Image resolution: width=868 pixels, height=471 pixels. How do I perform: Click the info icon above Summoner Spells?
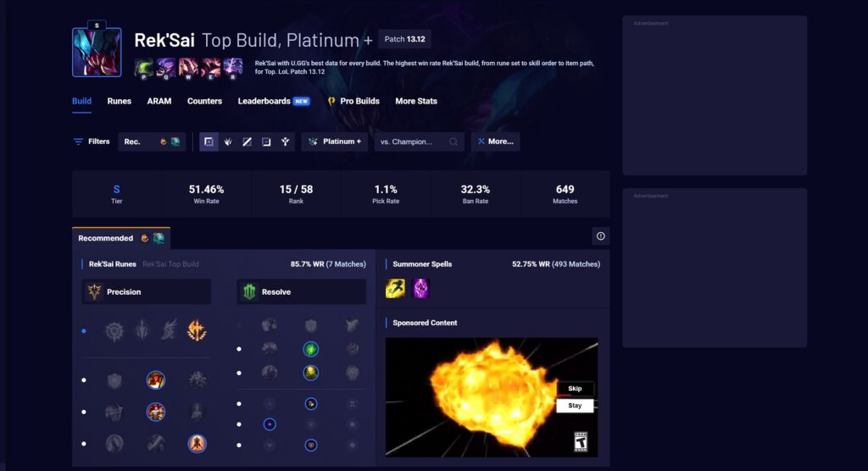(600, 236)
